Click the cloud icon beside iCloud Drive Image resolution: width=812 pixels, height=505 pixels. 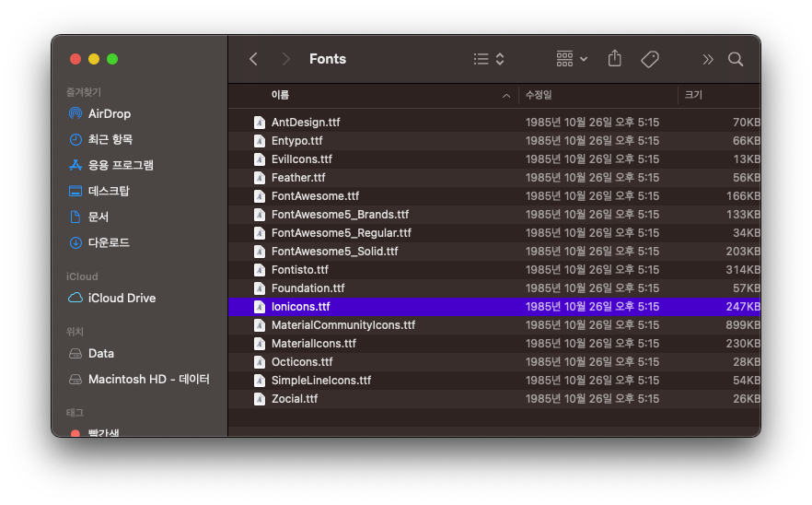[x=75, y=299]
